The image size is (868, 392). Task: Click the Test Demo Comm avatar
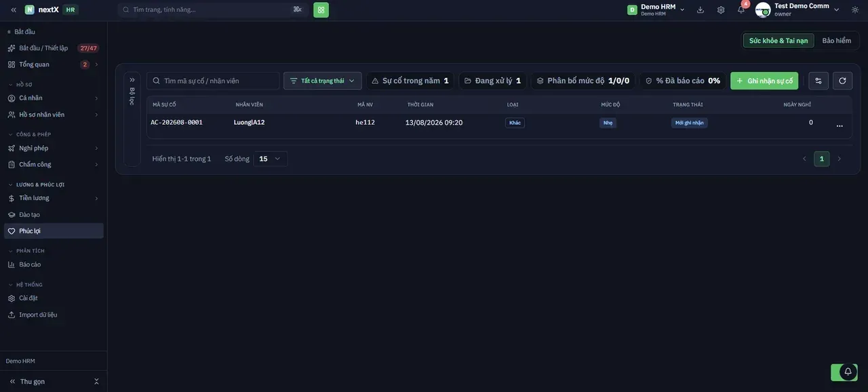tap(763, 9)
